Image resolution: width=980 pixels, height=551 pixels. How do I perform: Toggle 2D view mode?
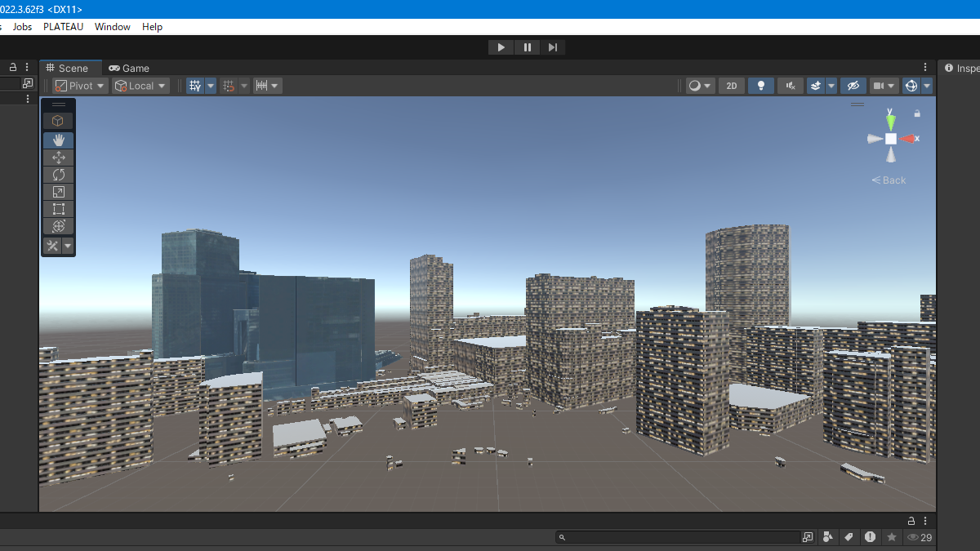tap(732, 86)
